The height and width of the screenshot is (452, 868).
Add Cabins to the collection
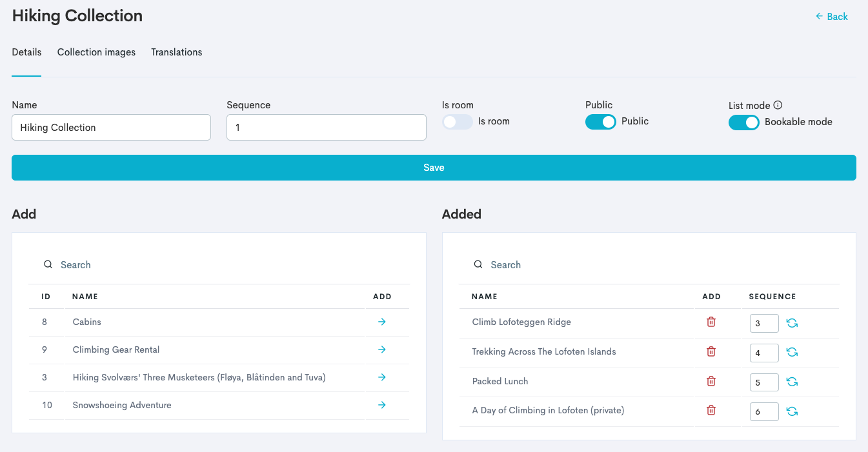(382, 322)
